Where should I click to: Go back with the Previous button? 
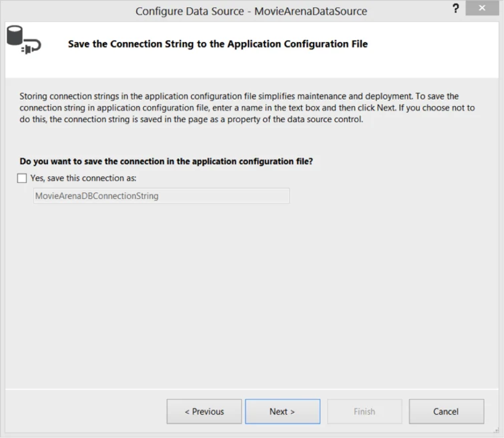204,411
